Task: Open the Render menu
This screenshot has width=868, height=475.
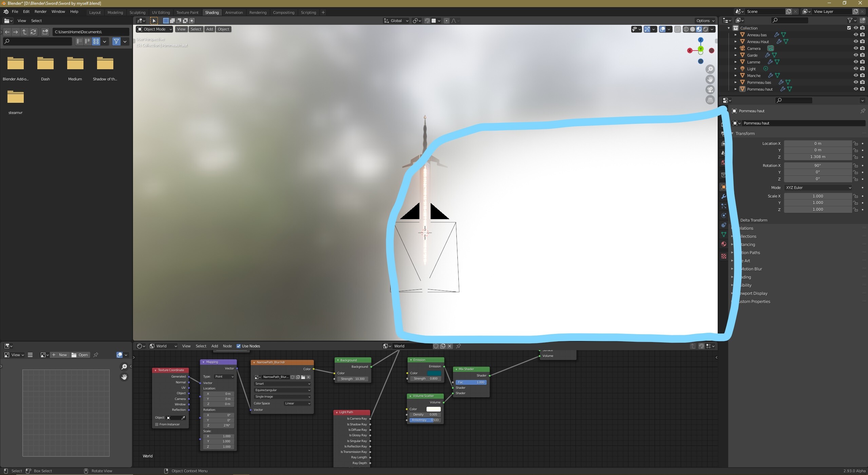Action: [x=40, y=12]
